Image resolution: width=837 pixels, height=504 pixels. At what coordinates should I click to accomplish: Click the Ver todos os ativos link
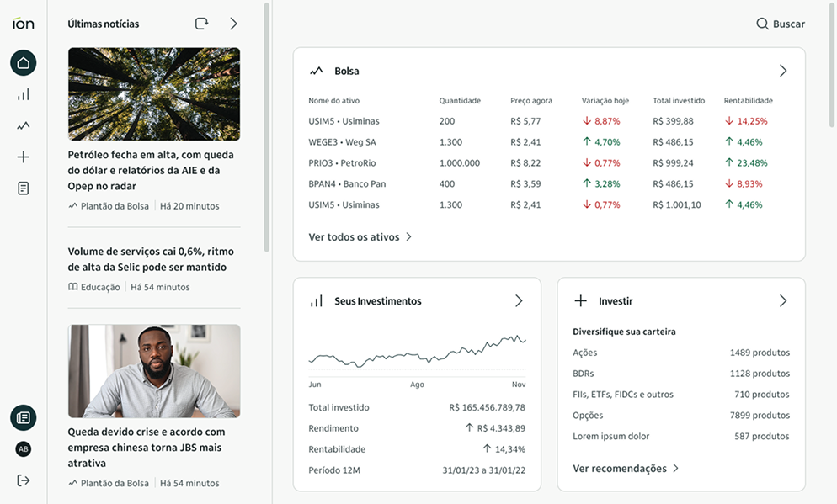(x=354, y=236)
